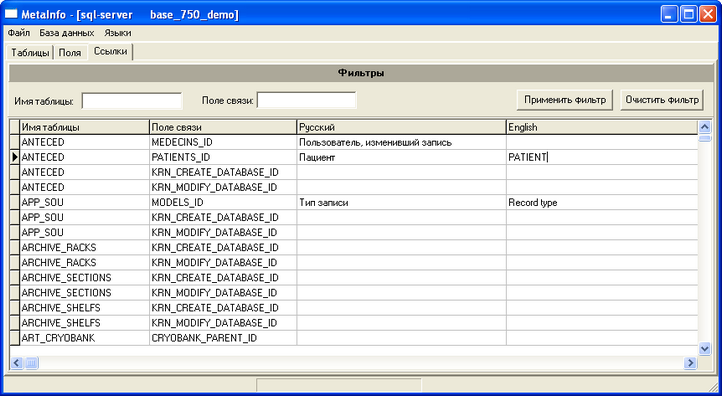Viewport: 722px width, 396px height.
Task: Click the vertical scrollbar thumb
Action: click(705, 138)
